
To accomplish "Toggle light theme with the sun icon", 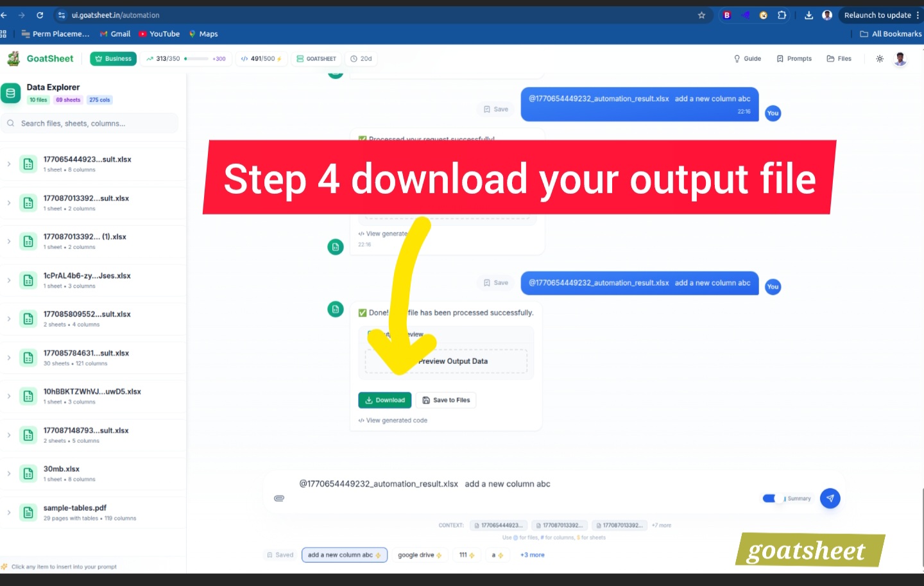I will [x=879, y=58].
